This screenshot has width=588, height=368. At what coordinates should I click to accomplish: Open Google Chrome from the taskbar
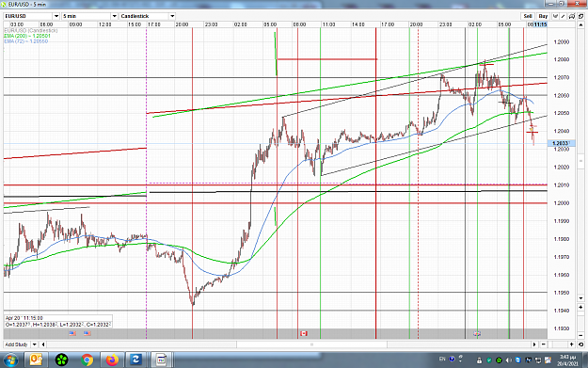[x=87, y=360]
